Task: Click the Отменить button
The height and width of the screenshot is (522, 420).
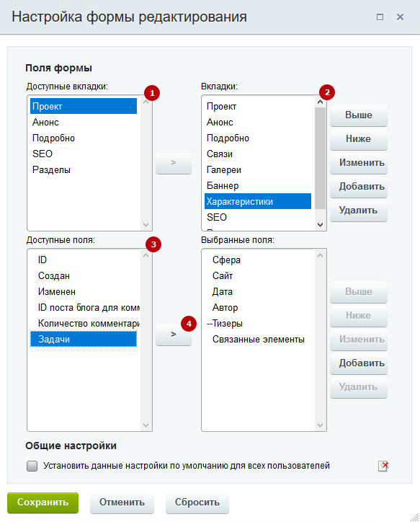Action: [122, 503]
